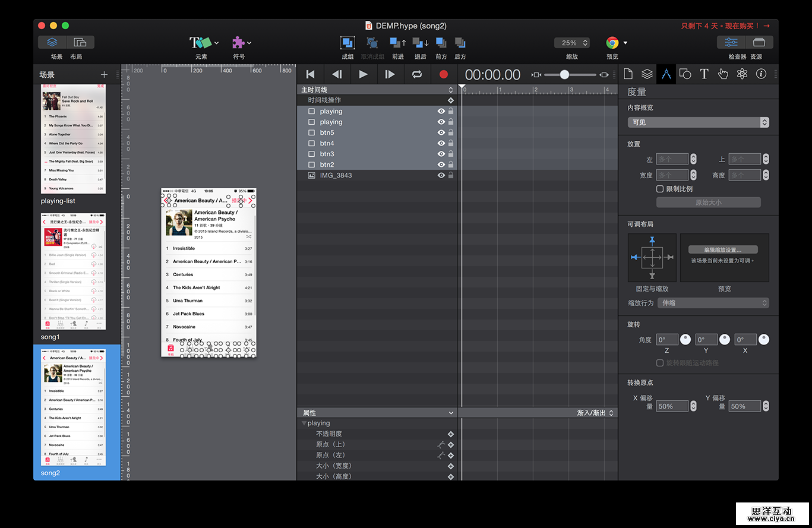Open the Physics inspector atom icon

742,74
